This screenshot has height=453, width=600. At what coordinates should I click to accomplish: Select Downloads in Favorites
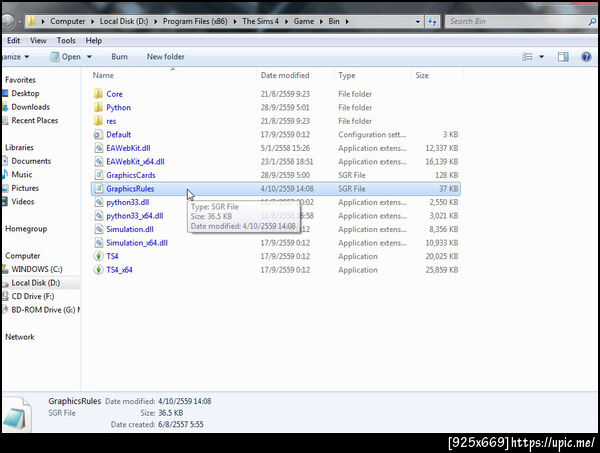pyautogui.click(x=31, y=107)
